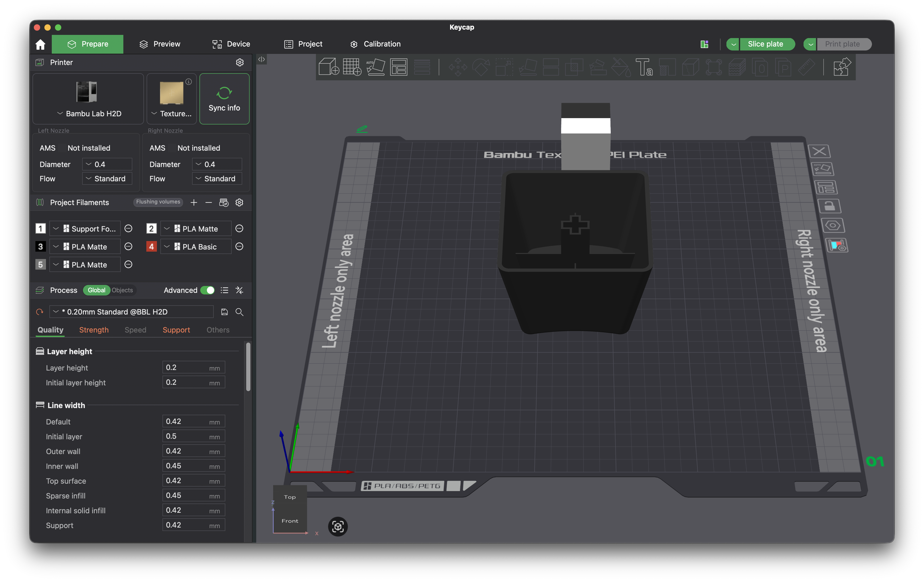Switch process scope to Objects

point(122,290)
